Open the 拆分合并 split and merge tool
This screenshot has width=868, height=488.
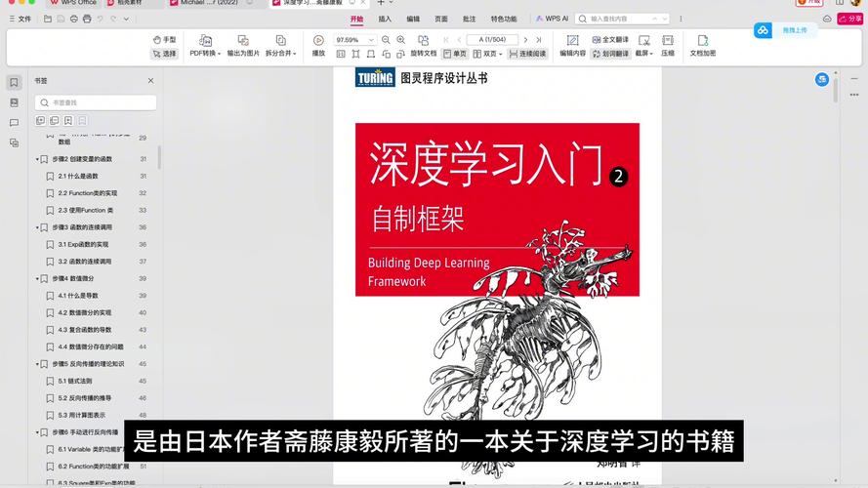point(280,45)
